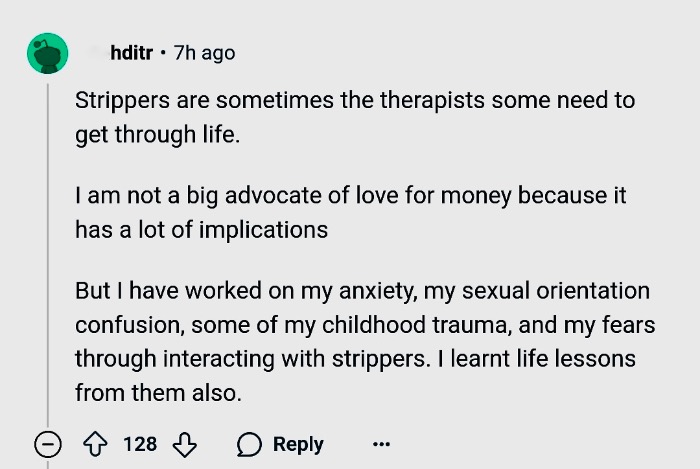Image resolution: width=700 pixels, height=469 pixels.
Task: Click the speech bubble reply icon
Action: click(x=249, y=444)
